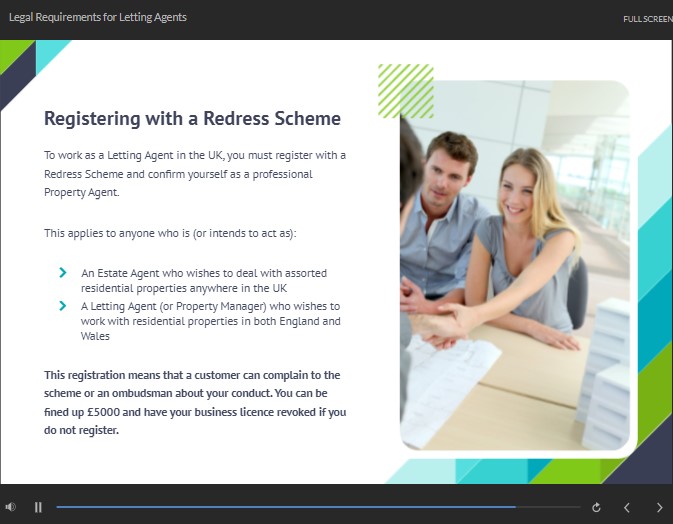Click the course title Legal Requirements for Letting Agents
Image resolution: width=673 pixels, height=524 pixels.
click(98, 17)
